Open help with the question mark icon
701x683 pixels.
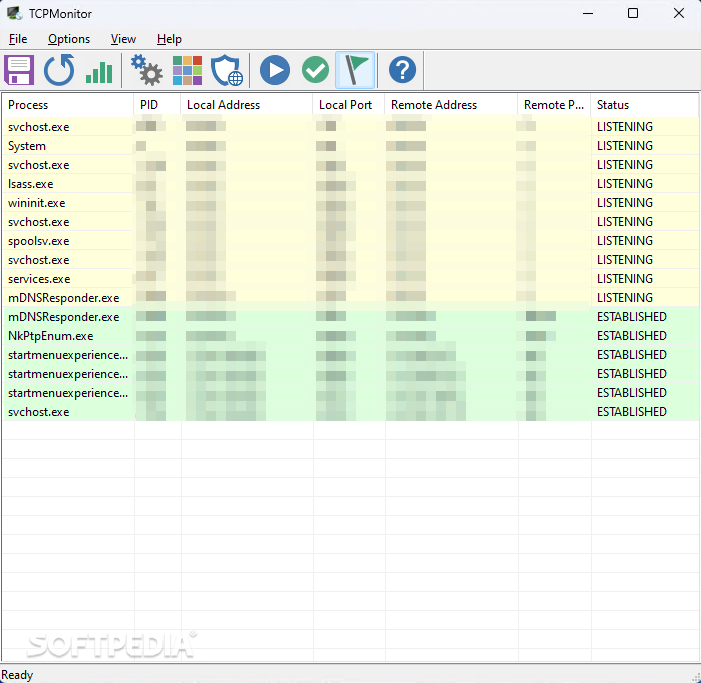pyautogui.click(x=402, y=70)
